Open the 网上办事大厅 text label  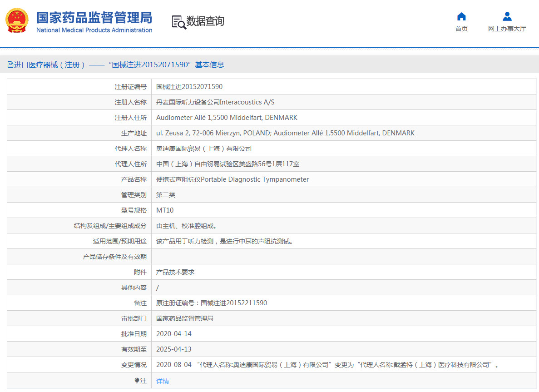[x=507, y=29]
